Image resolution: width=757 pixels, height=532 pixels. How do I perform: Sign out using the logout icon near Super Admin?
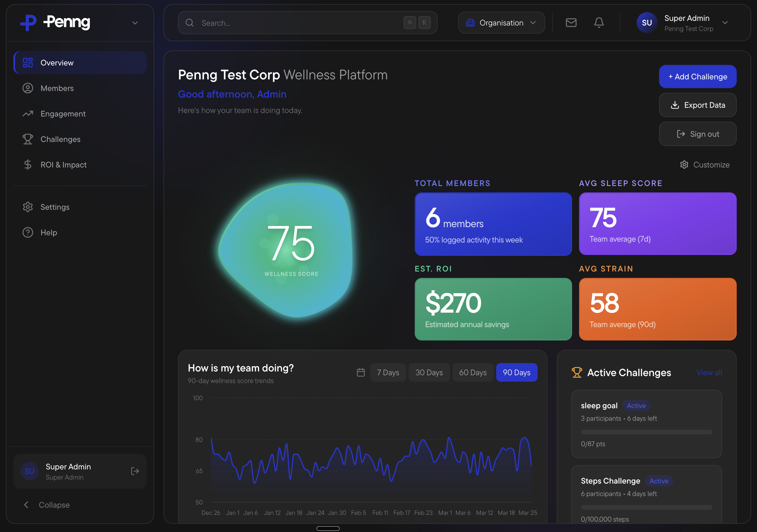135,471
